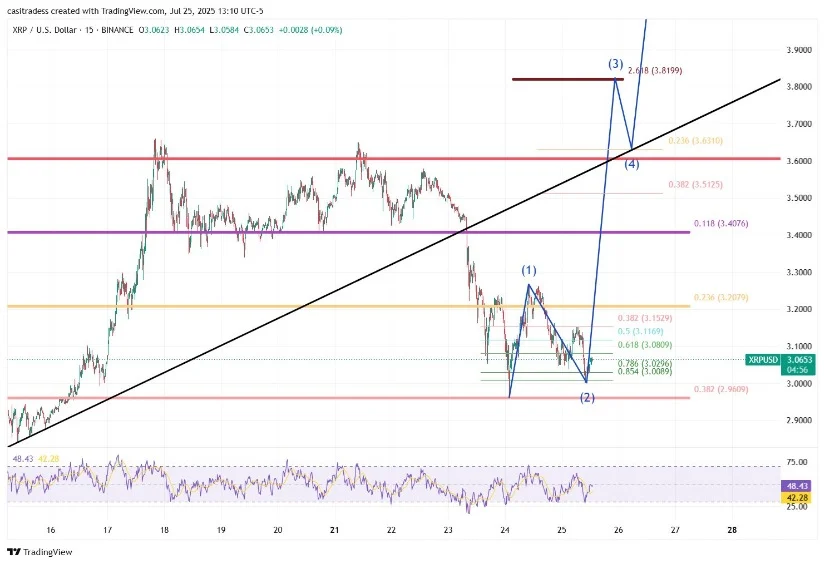825x564 pixels.
Task: Click the 0.618 (3.0809) Fibonacci label
Action: pos(639,345)
